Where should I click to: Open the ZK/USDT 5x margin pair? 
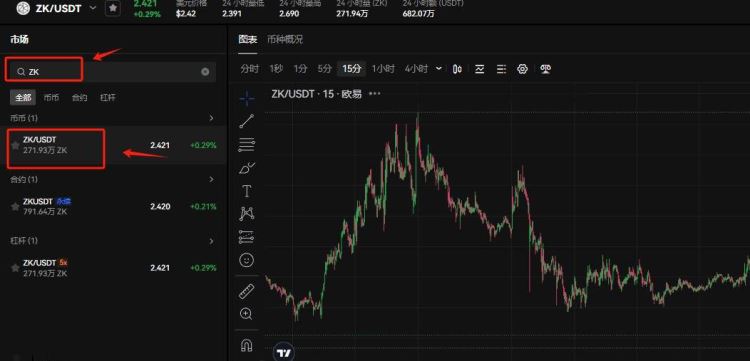pos(113,268)
